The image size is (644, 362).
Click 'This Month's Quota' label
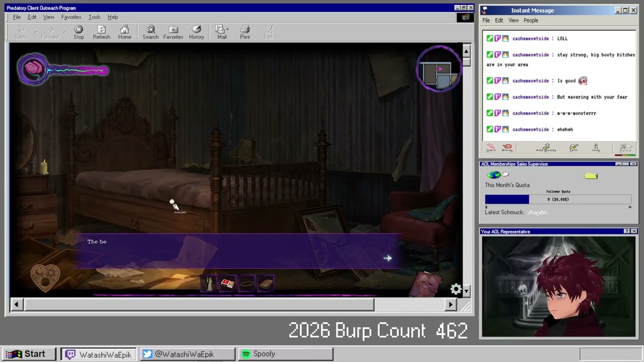point(507,185)
